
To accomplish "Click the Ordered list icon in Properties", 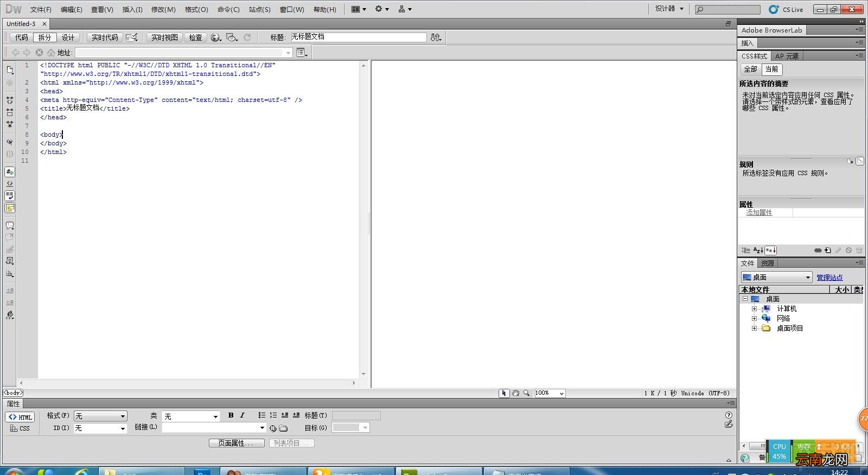I will tap(273, 415).
